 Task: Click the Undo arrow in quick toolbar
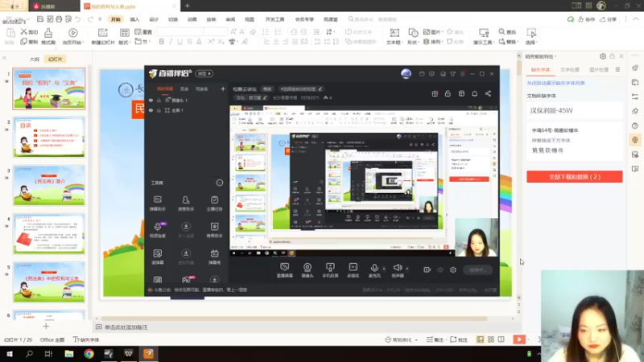pos(78,19)
